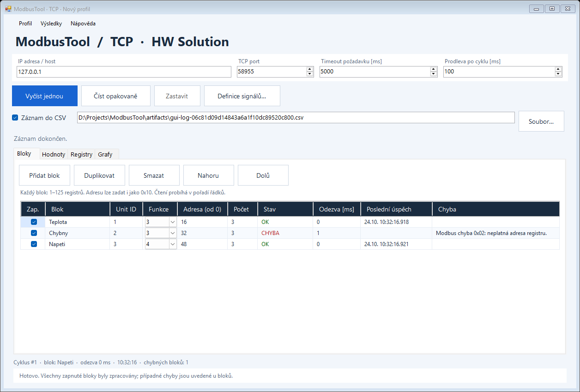Click the Zastavit button

point(177,96)
